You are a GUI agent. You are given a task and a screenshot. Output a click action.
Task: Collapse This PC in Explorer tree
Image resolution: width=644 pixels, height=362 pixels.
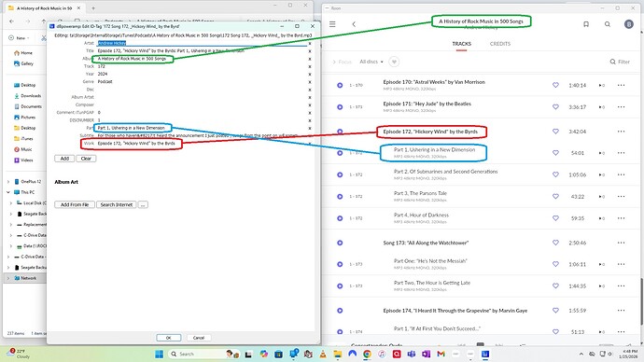click(x=8, y=192)
